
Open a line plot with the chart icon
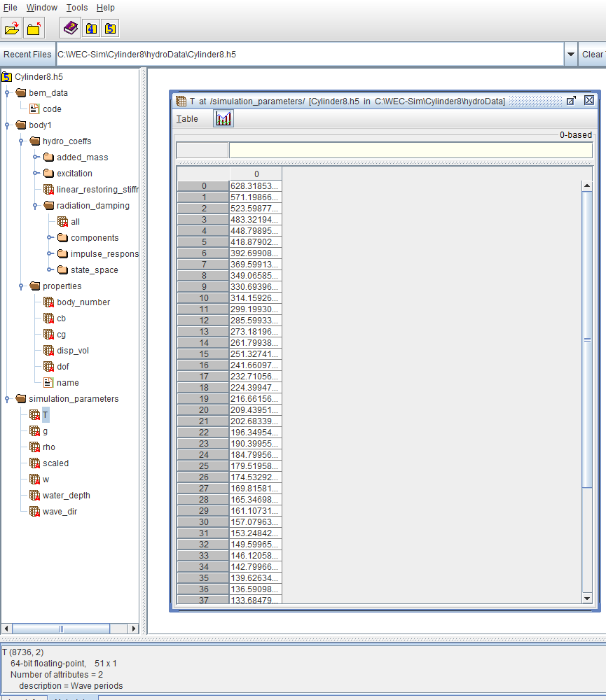[223, 118]
